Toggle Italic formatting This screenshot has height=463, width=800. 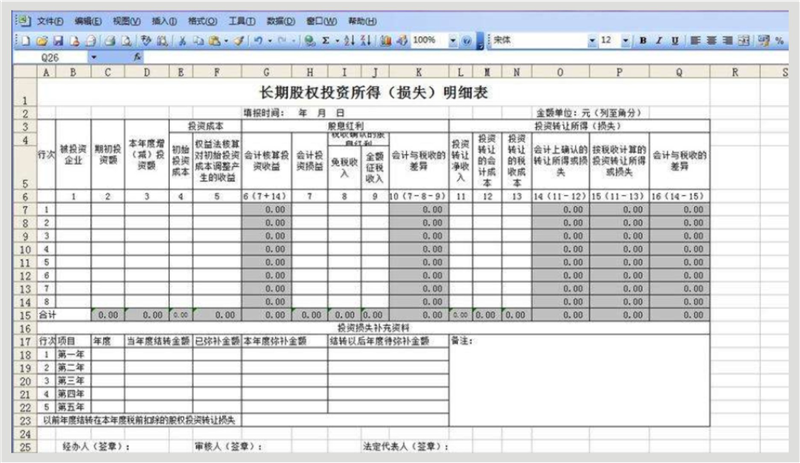tap(659, 40)
